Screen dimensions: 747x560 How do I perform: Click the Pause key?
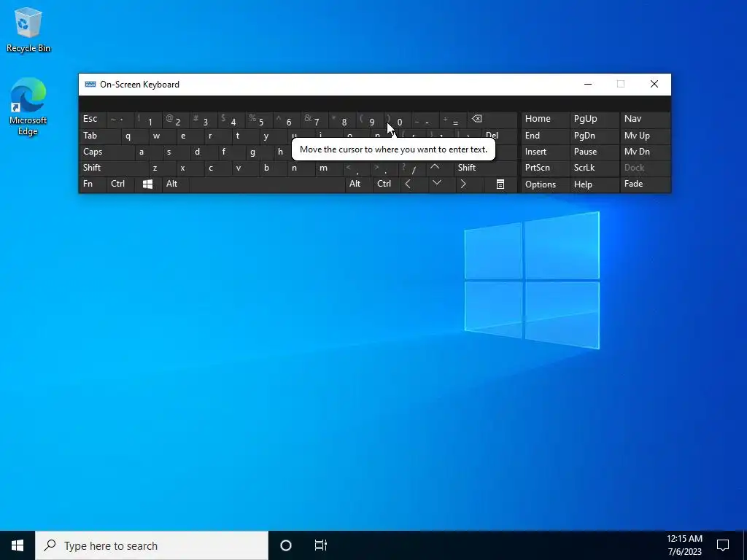tap(594, 152)
